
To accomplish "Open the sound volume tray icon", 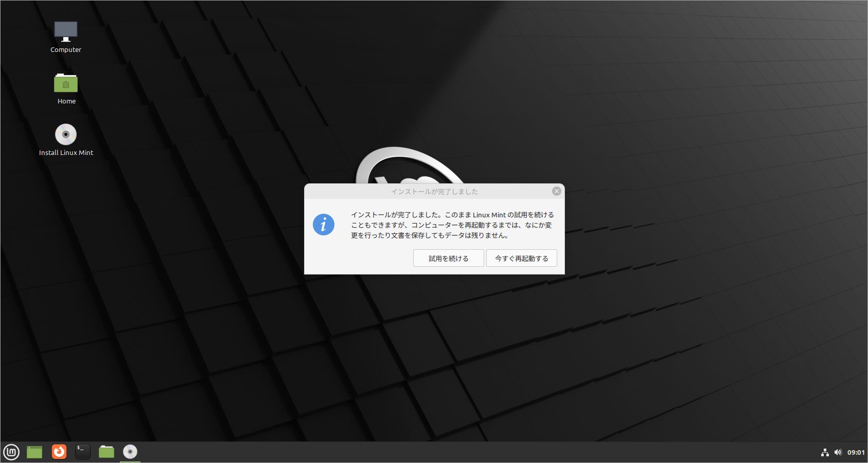I will click(x=838, y=452).
